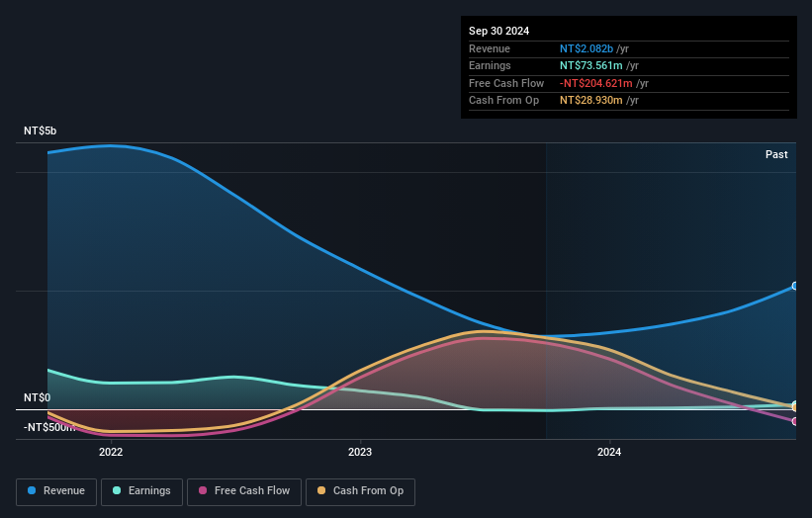The width and height of the screenshot is (812, 518).
Task: Click the Cash From Op label in tooltip
Action: (503, 101)
